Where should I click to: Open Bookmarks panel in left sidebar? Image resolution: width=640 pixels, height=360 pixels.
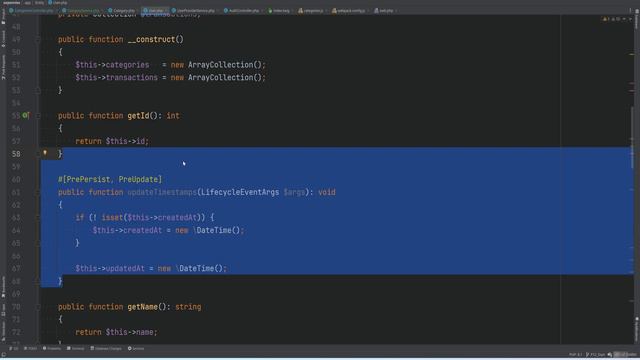(x=3, y=287)
